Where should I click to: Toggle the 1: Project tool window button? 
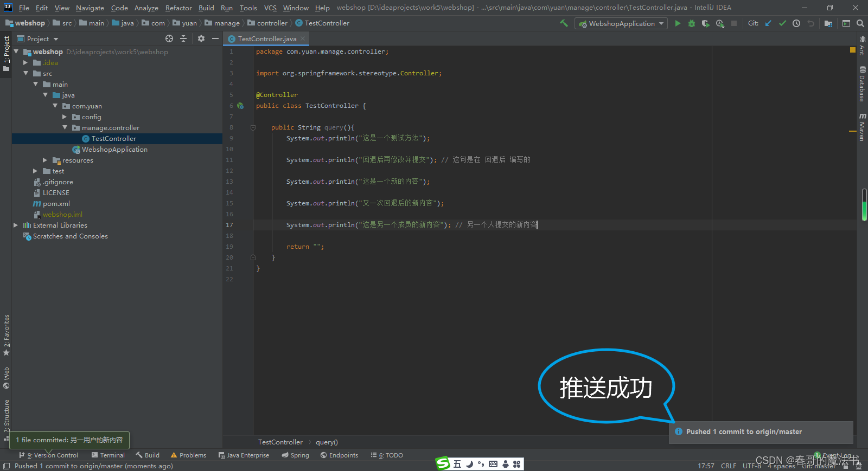7,54
